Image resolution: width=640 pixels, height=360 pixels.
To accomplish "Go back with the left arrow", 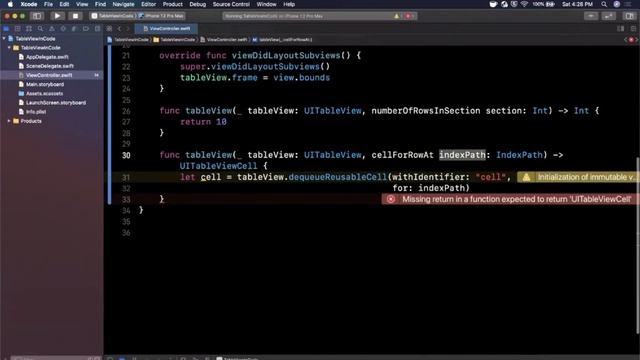I will [x=120, y=29].
